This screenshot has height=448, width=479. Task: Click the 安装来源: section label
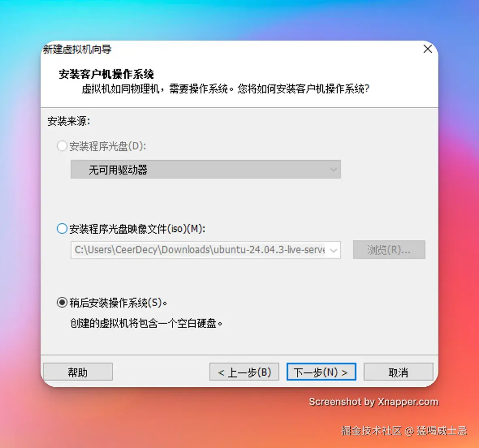tap(69, 121)
